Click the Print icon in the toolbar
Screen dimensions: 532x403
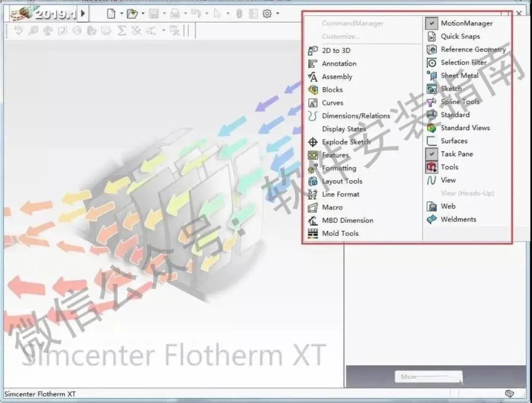(175, 14)
